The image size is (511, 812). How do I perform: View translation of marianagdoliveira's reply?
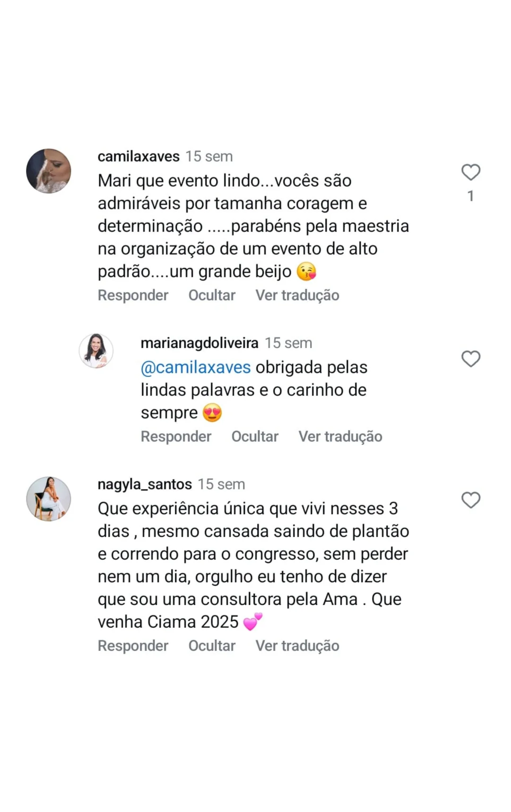340,436
